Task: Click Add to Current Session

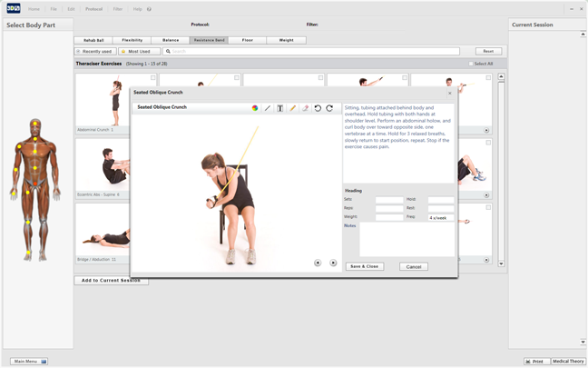Action: tap(111, 281)
